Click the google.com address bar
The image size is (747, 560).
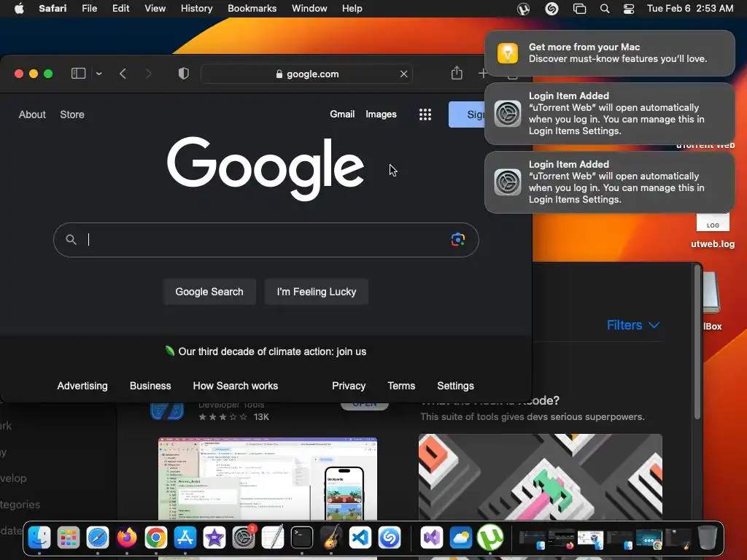click(307, 74)
